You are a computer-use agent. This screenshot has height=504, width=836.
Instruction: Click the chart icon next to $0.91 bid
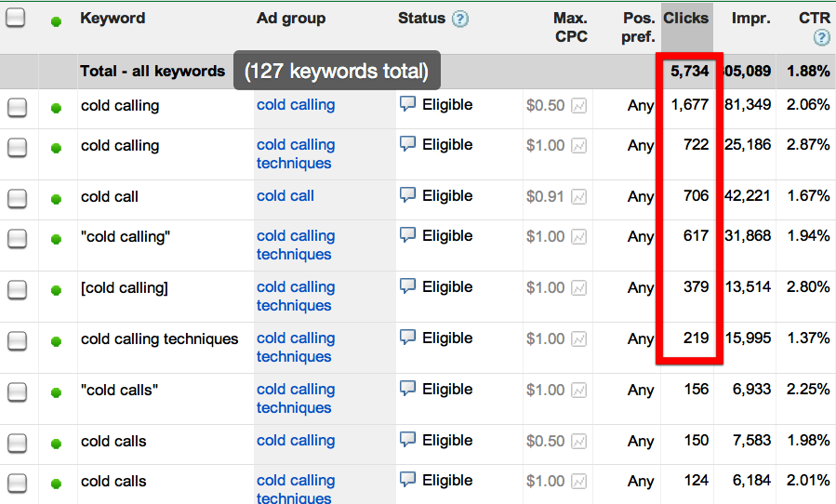point(579,197)
